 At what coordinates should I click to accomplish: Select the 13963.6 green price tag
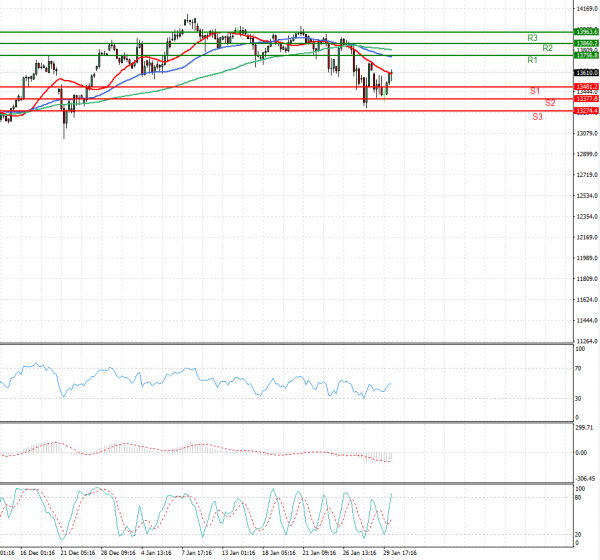click(587, 32)
